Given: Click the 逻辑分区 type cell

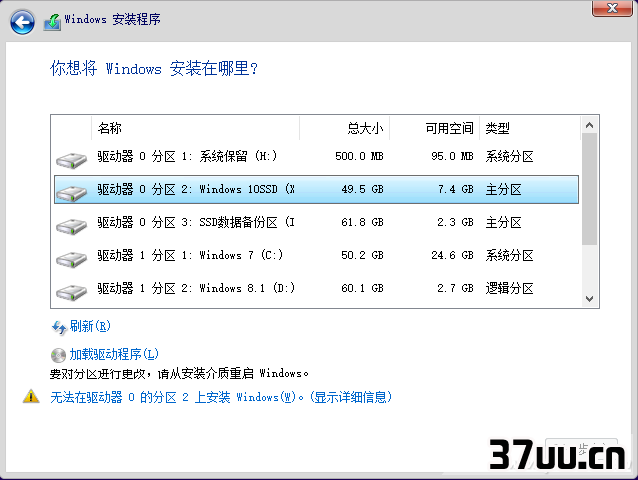Looking at the screenshot, I should click(x=509, y=288).
